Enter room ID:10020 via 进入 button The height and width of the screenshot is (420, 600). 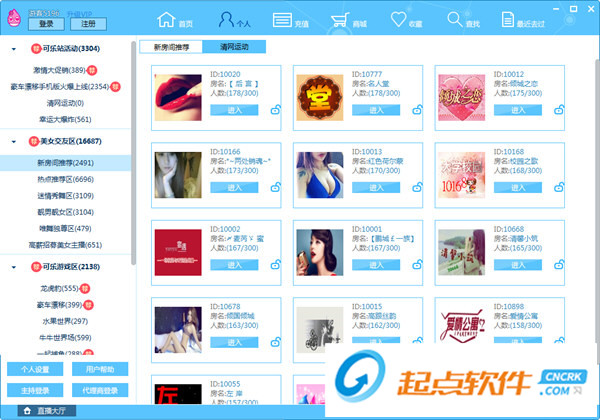234,110
